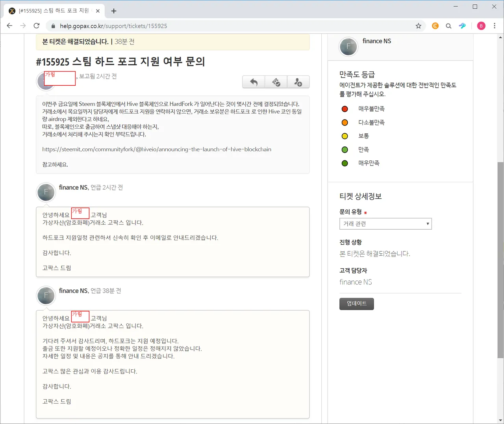Viewport: 504px width, 424px height.
Task: Click the mark-resolved pencil check icon
Action: [x=276, y=82]
